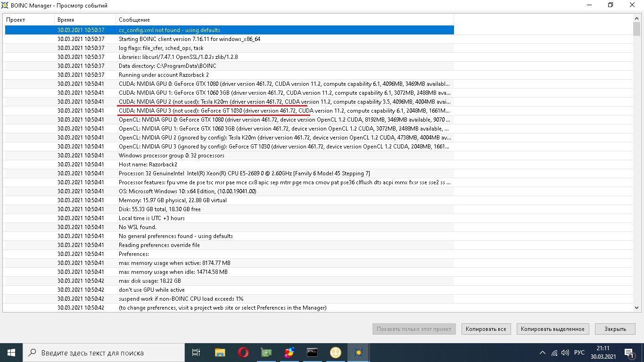This screenshot has width=644, height=362.
Task: Click the BOINC icon in the title bar
Action: tap(5, 5)
